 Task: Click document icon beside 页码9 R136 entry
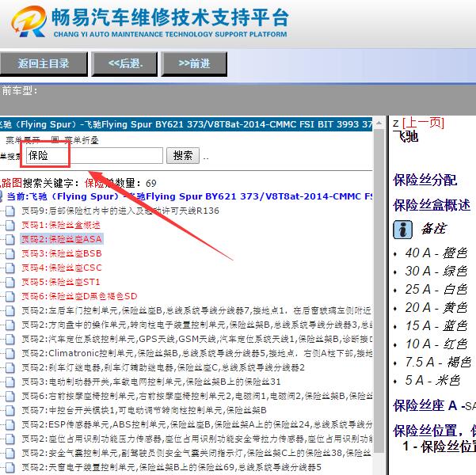10,211
